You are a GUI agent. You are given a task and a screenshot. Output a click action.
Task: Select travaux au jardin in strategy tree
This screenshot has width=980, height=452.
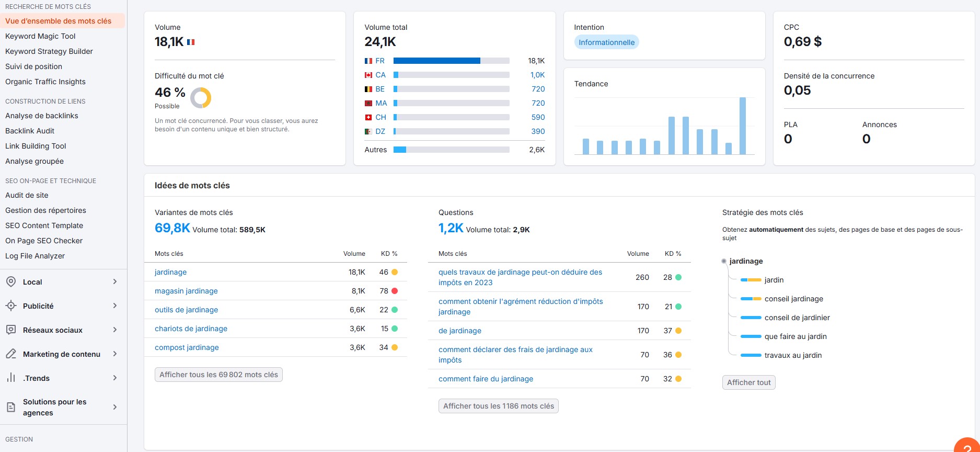click(793, 355)
